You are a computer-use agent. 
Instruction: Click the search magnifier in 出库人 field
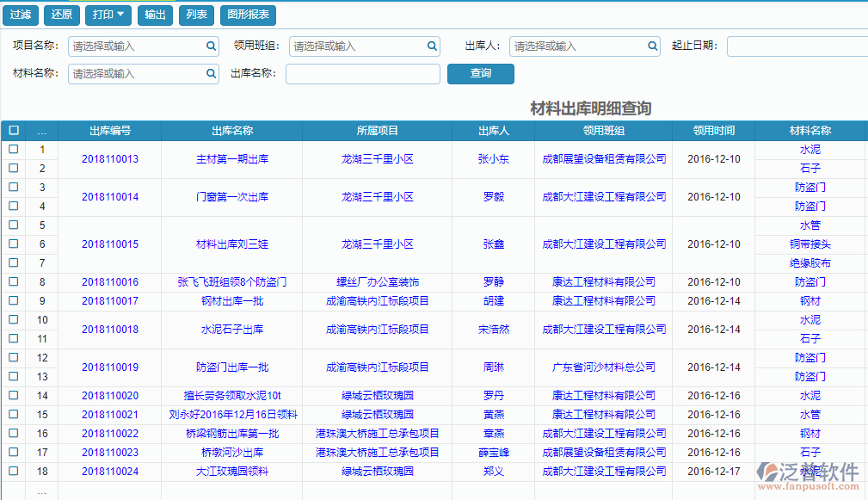point(652,46)
